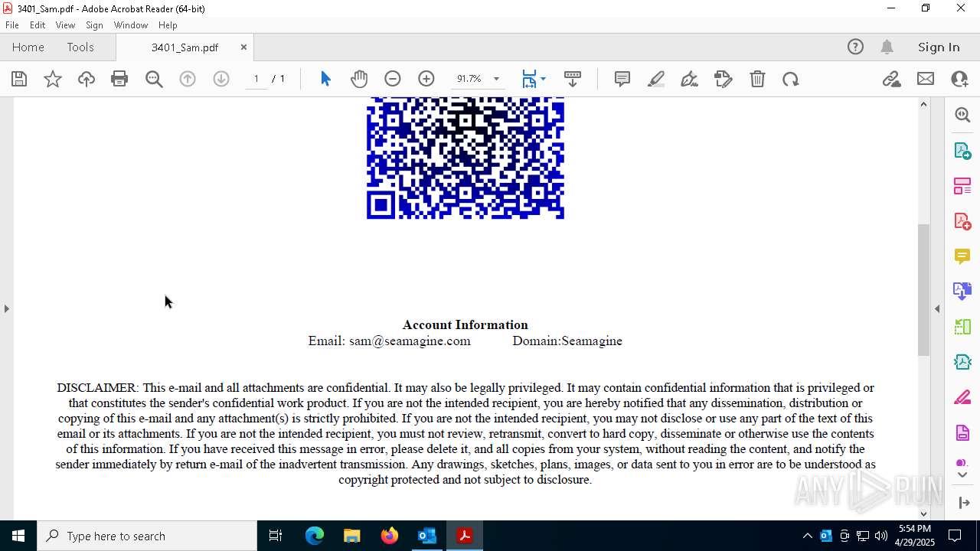
Task: Select the arrow Selection tool
Action: pos(325,79)
